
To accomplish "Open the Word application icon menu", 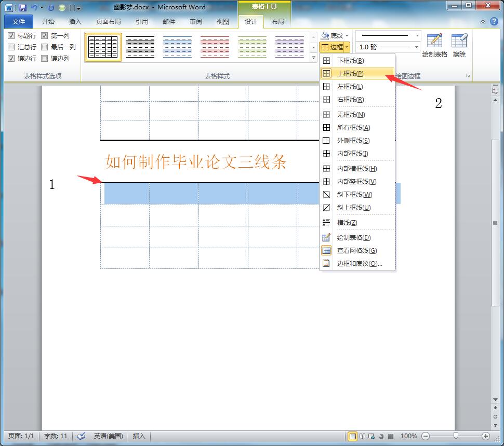I will point(9,7).
